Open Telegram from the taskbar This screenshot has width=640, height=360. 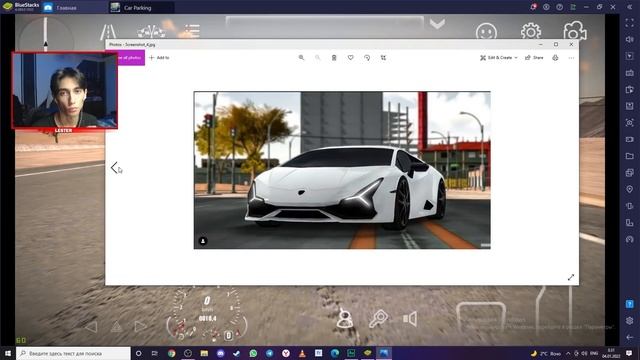pyautogui.click(x=269, y=353)
